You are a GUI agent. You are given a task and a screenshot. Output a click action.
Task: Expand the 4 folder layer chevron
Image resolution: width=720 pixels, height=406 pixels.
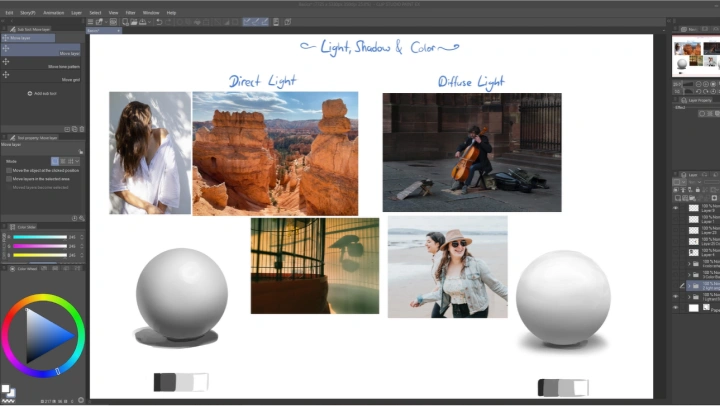tap(689, 264)
